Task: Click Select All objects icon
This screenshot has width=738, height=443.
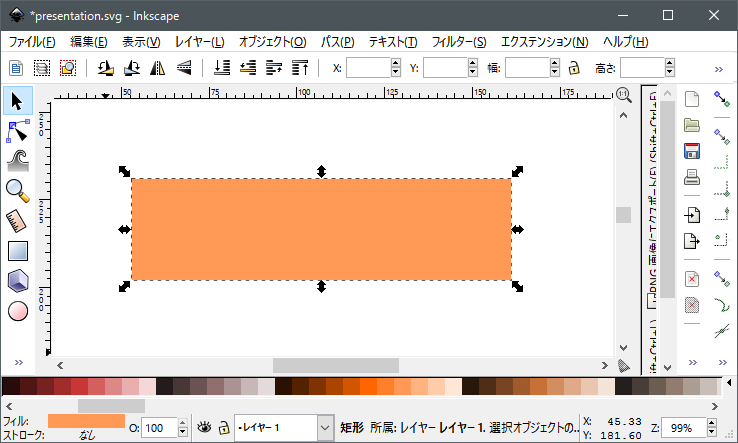Action: tap(16, 68)
